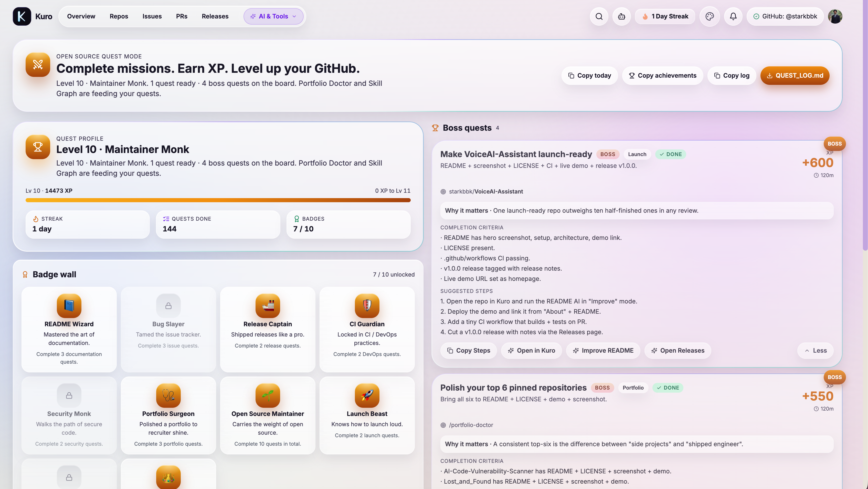The image size is (868, 489).
Task: Open the robot assistant icon
Action: pos(621,16)
